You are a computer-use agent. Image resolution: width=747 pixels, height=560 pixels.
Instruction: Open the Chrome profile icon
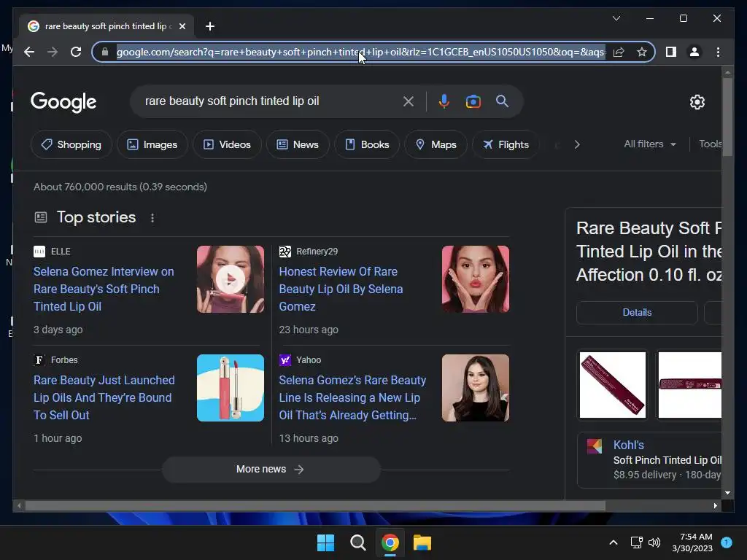[x=694, y=52]
